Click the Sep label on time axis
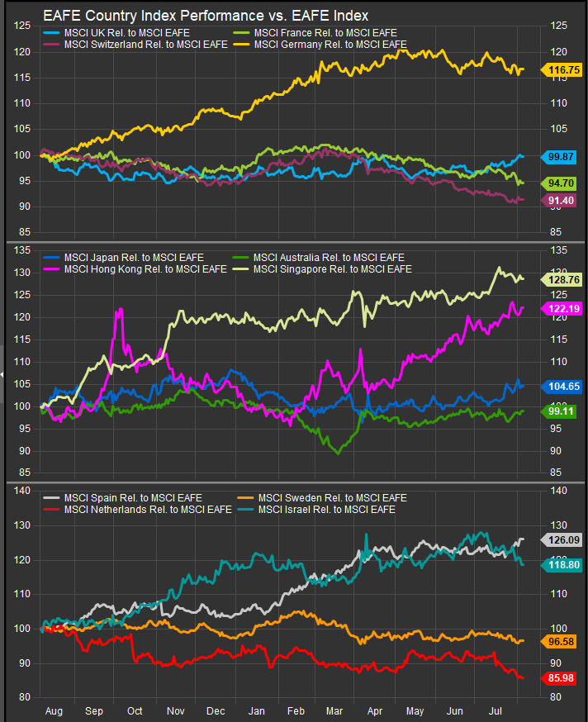The height and width of the screenshot is (722, 588). coord(94,711)
